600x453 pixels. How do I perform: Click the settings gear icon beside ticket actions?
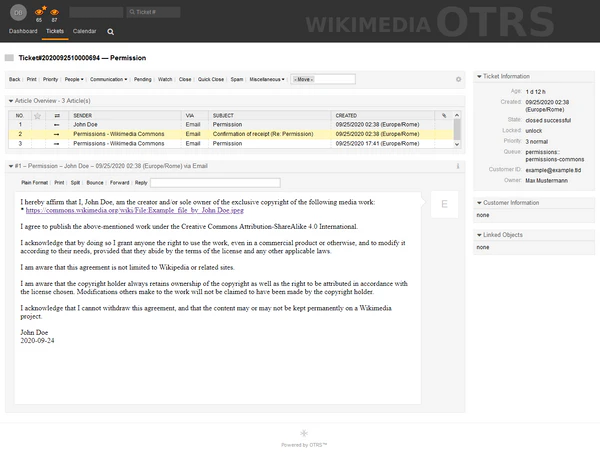click(x=458, y=78)
